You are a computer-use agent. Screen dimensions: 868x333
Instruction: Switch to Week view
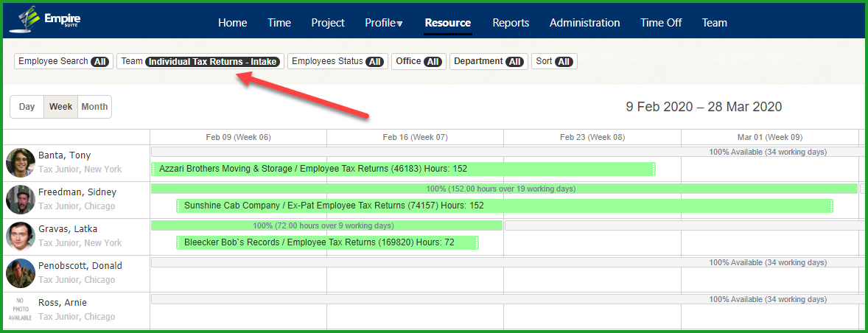tap(61, 107)
